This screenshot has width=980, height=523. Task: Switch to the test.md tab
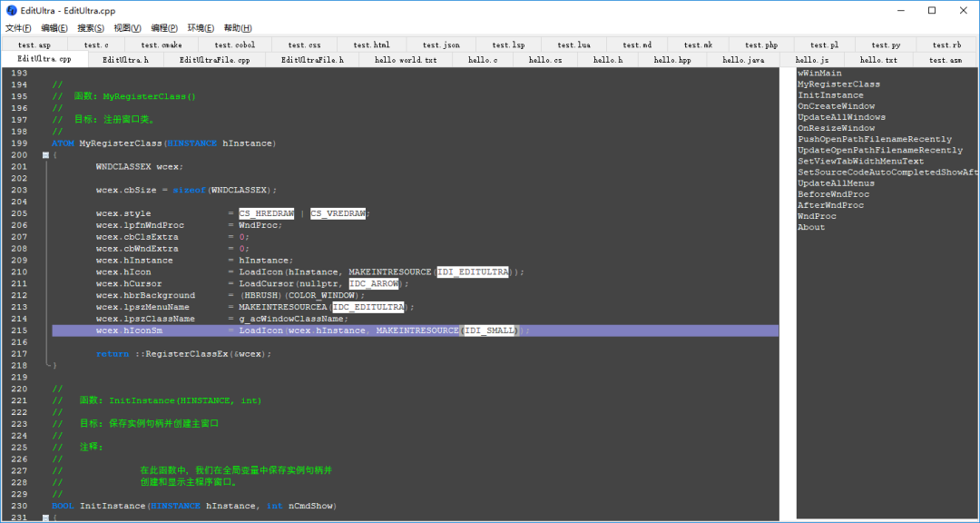[x=637, y=44]
